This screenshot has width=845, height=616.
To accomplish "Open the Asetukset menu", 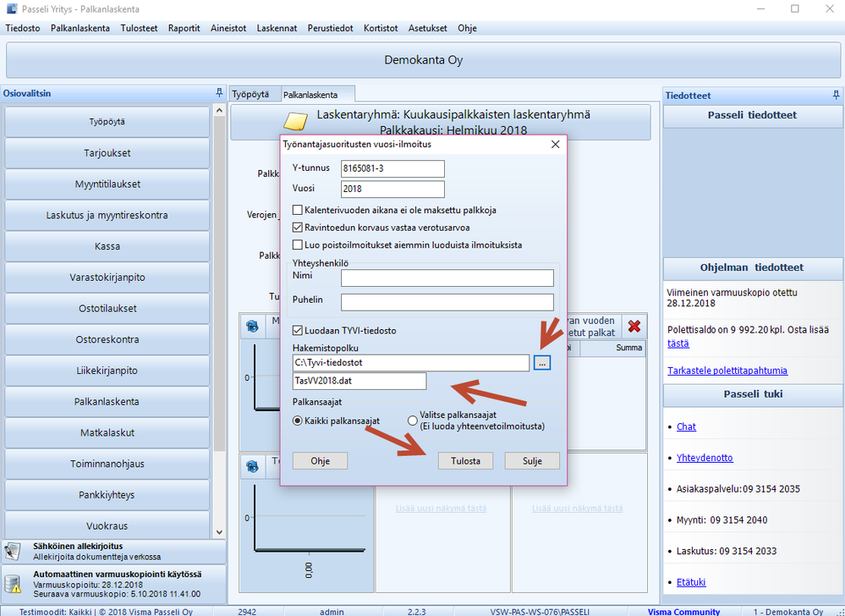I will [x=428, y=28].
